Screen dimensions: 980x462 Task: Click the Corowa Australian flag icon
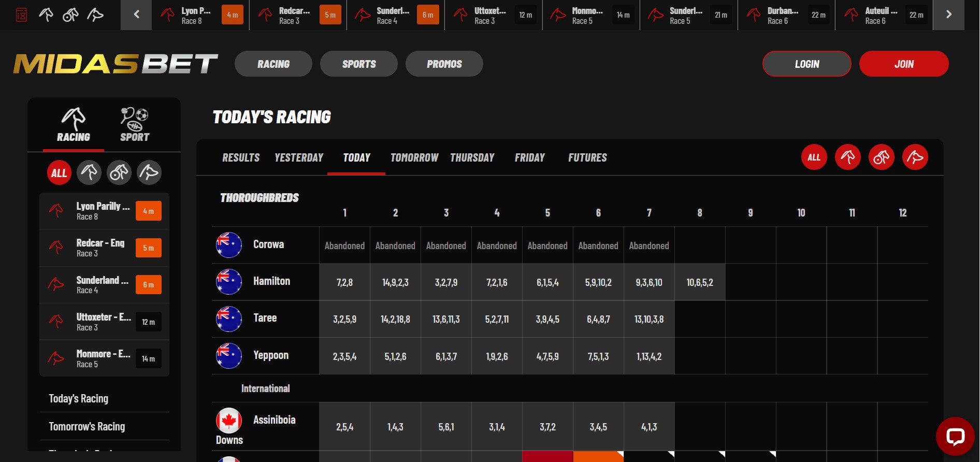click(229, 245)
